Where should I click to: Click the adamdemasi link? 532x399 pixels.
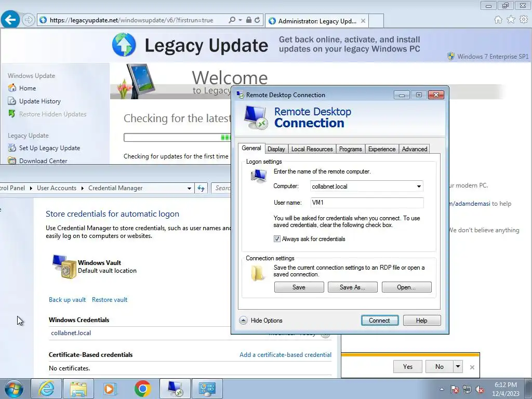point(470,204)
